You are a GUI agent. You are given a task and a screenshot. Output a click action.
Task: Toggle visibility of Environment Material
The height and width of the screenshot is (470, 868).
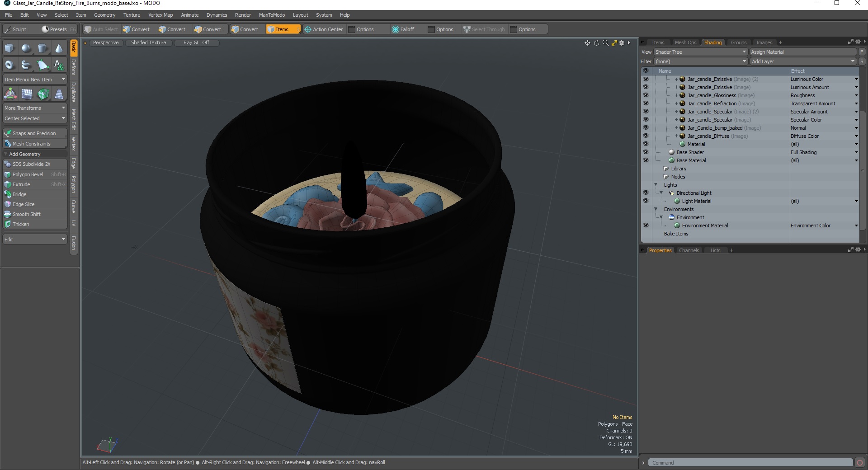click(646, 226)
